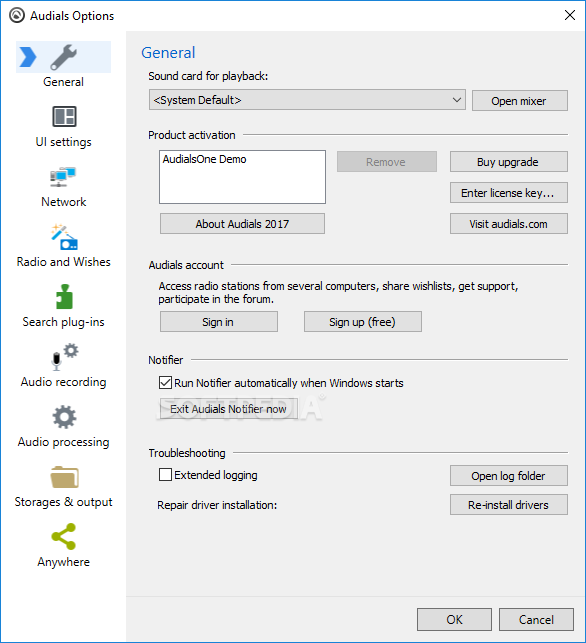This screenshot has height=643, width=586.
Task: Click Exit Audials Notifier now button
Action: (x=228, y=408)
